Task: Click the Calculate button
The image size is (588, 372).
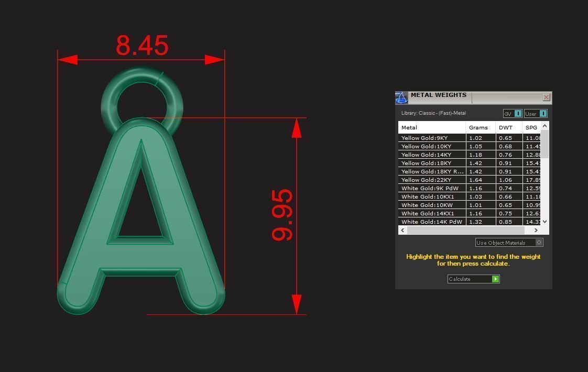Action: [x=473, y=279]
